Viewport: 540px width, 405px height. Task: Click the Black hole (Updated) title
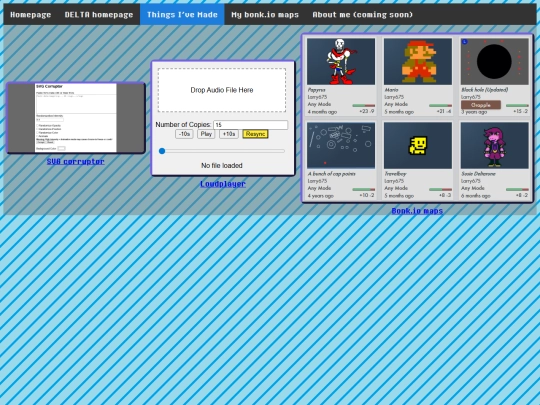(485, 90)
